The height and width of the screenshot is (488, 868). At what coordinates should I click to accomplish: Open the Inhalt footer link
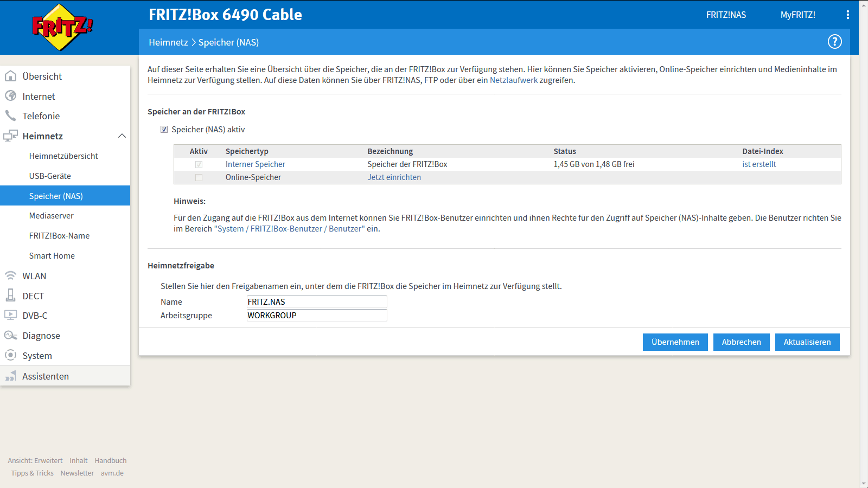[x=78, y=461]
